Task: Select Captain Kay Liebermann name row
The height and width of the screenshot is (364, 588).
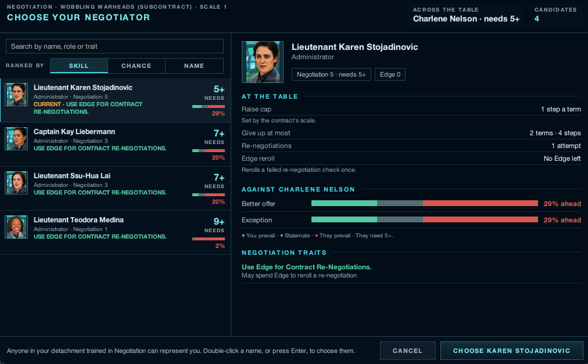Action: tap(115, 145)
